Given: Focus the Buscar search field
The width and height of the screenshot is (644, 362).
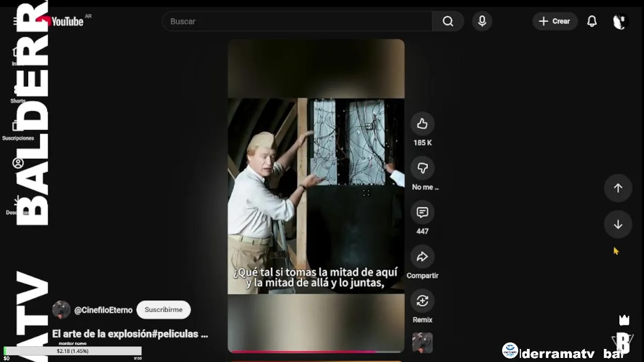Looking at the screenshot, I should tap(297, 21).
